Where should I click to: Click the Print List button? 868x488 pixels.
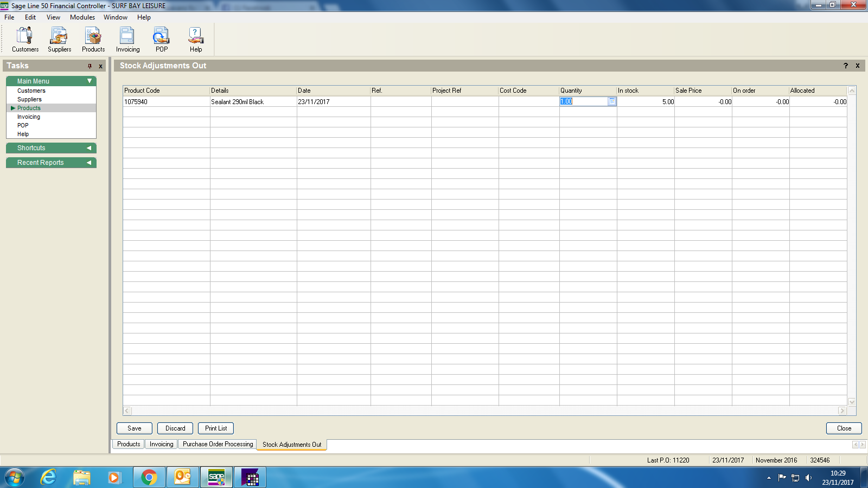point(216,428)
